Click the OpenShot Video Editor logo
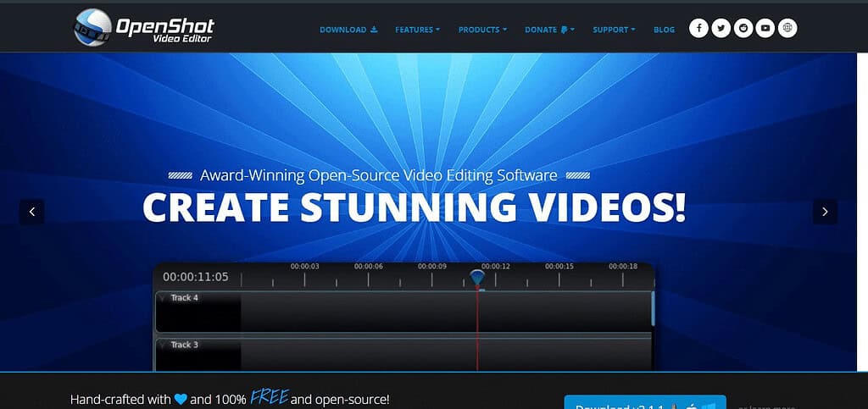 [144, 27]
